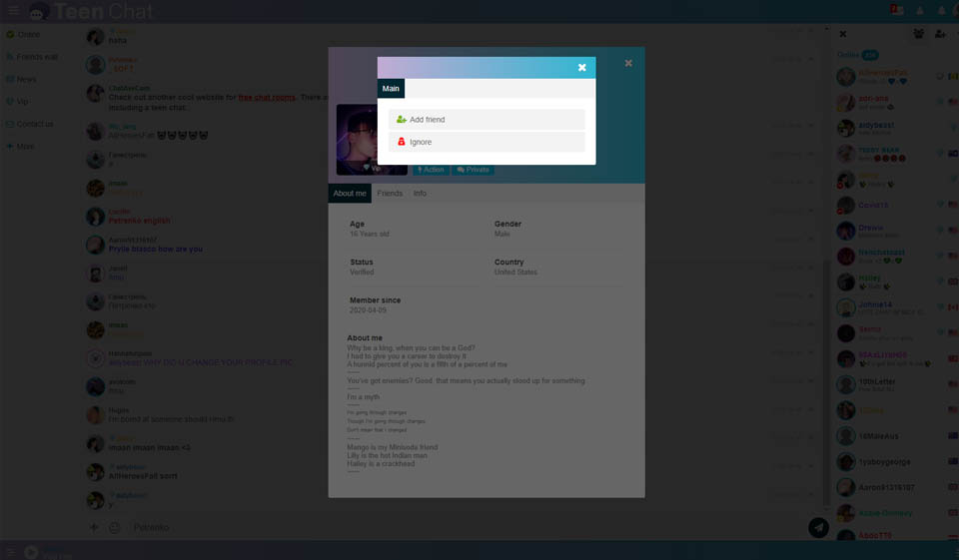Show the user group list icon
The height and width of the screenshot is (560, 959).
pyautogui.click(x=918, y=34)
